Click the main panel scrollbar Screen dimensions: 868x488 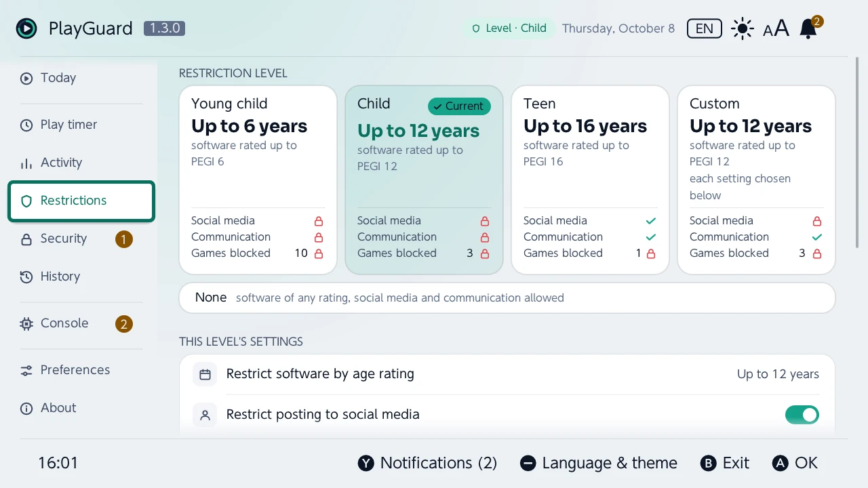(x=858, y=152)
